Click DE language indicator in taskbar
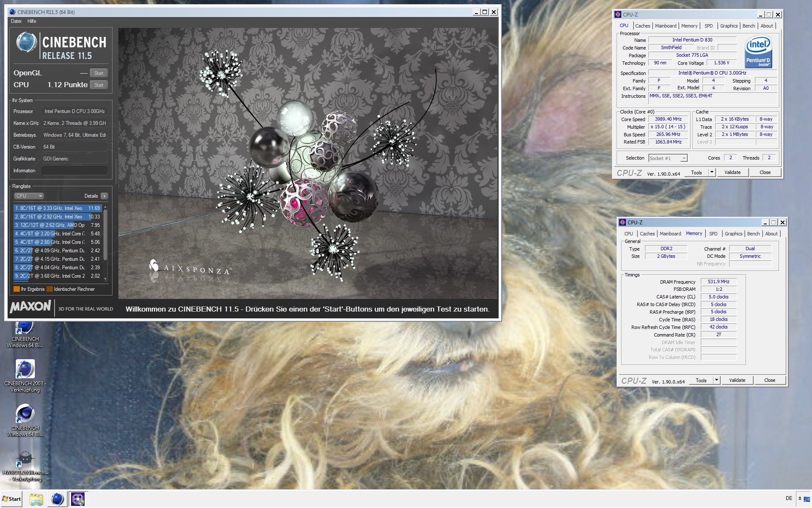This screenshot has width=812, height=508. tap(789, 498)
